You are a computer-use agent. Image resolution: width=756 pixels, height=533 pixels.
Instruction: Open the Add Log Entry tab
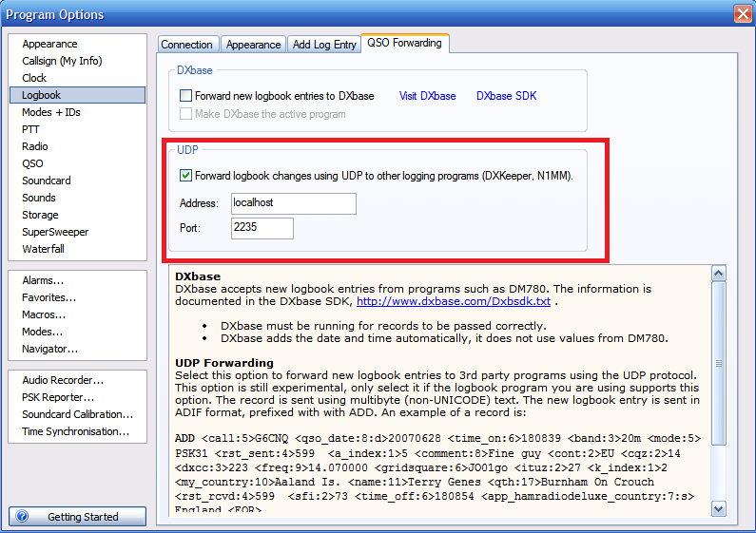click(x=324, y=45)
